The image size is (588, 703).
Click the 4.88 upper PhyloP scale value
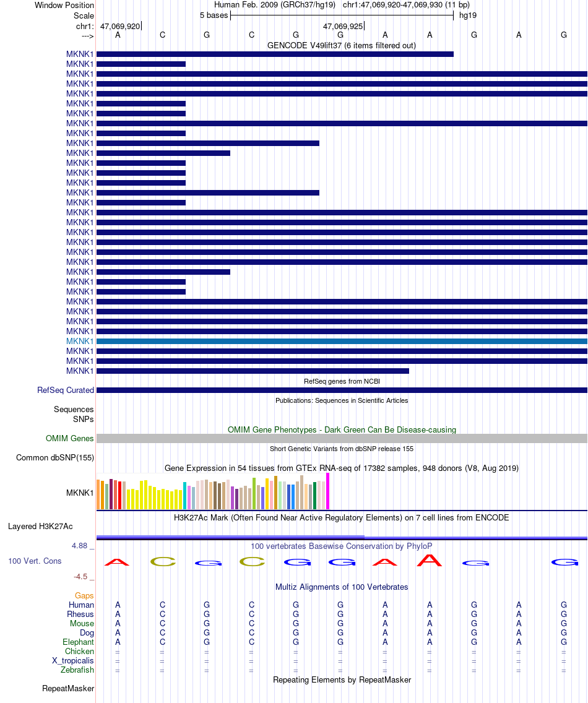80,546
